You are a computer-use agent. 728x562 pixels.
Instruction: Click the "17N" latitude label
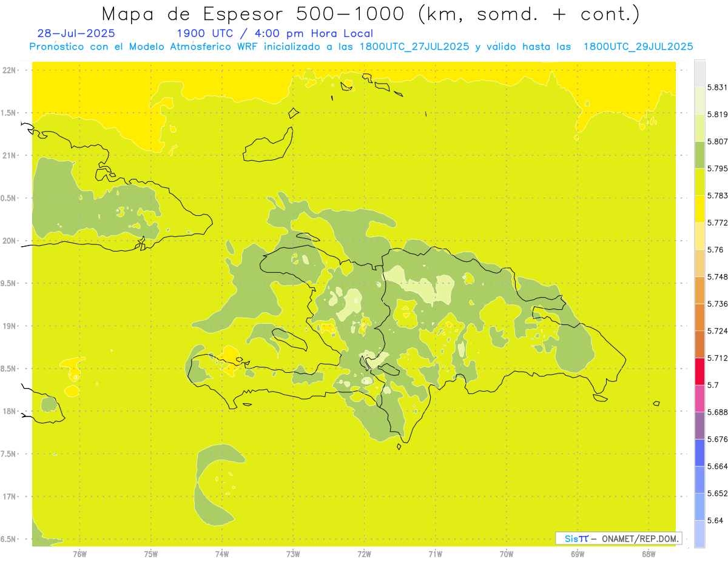(x=10, y=497)
